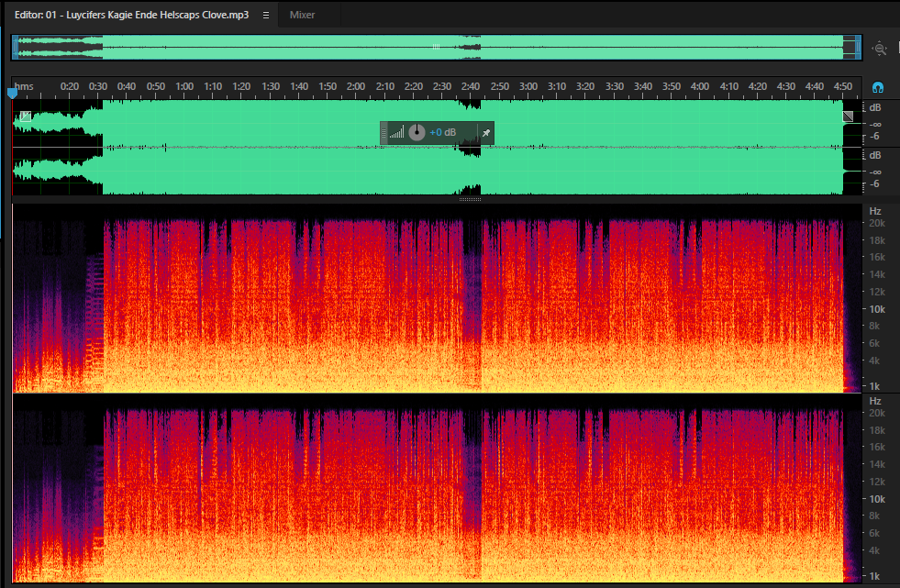Click the right handle of the overview navigator
Image resolution: width=900 pixels, height=588 pixels.
pyautogui.click(x=858, y=47)
